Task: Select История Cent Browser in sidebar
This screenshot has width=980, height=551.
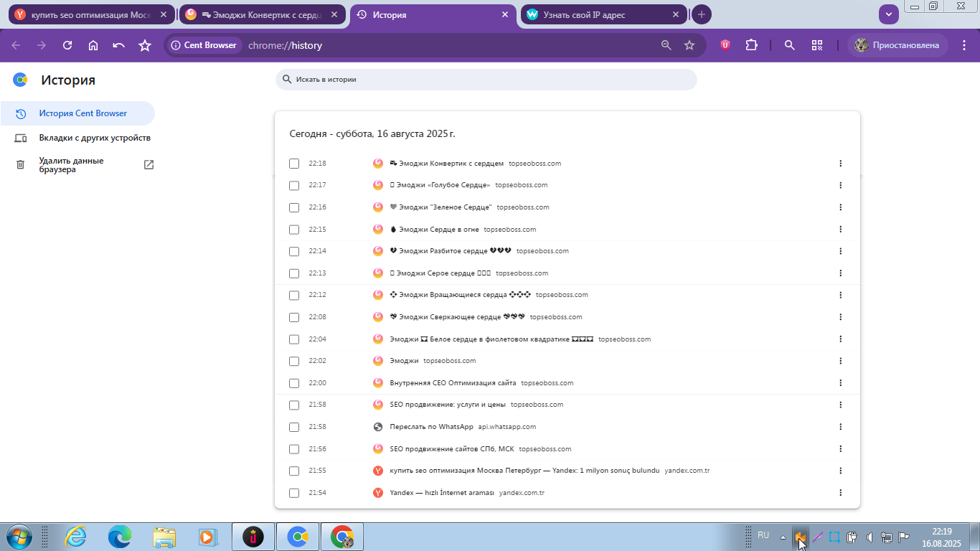Action: 77,113
